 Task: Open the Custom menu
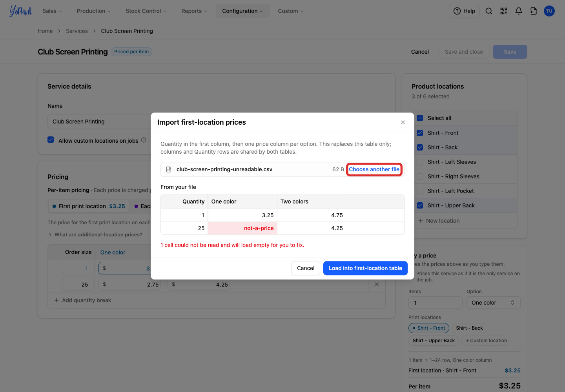tap(291, 11)
